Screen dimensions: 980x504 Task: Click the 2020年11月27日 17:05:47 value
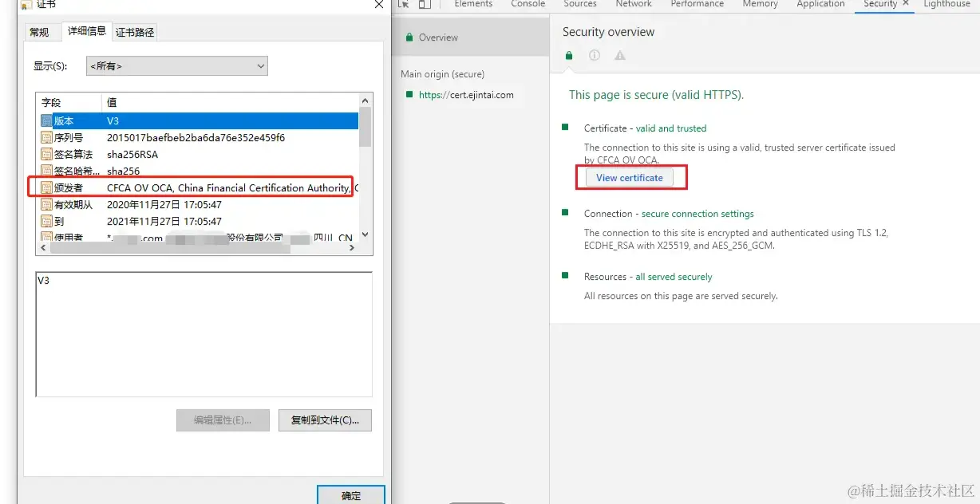[x=164, y=205]
